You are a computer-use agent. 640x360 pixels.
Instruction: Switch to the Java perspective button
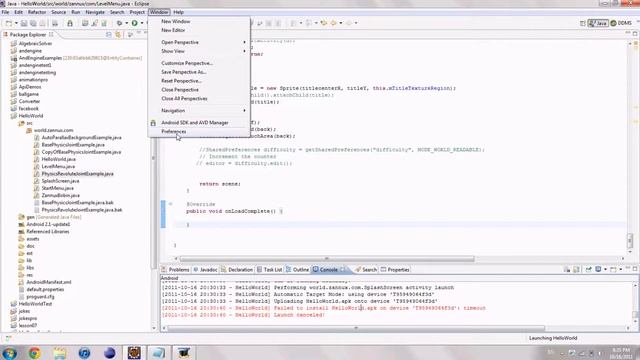coord(598,23)
